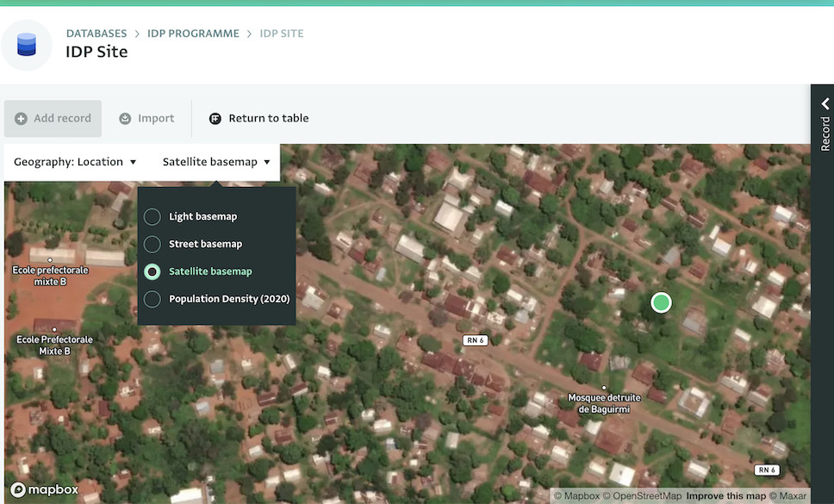Viewport: 834px width, 504px height.
Task: Choose the Population Density (2020) menu label
Action: click(x=229, y=299)
